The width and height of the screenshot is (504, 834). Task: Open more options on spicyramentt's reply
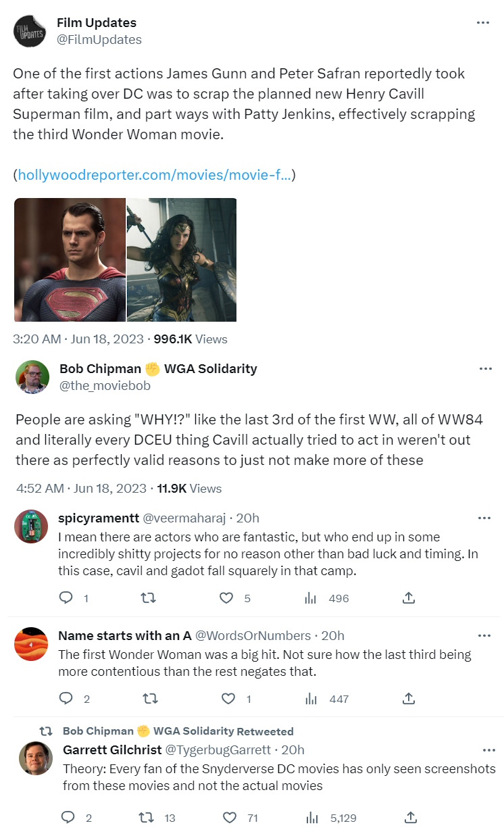(484, 518)
